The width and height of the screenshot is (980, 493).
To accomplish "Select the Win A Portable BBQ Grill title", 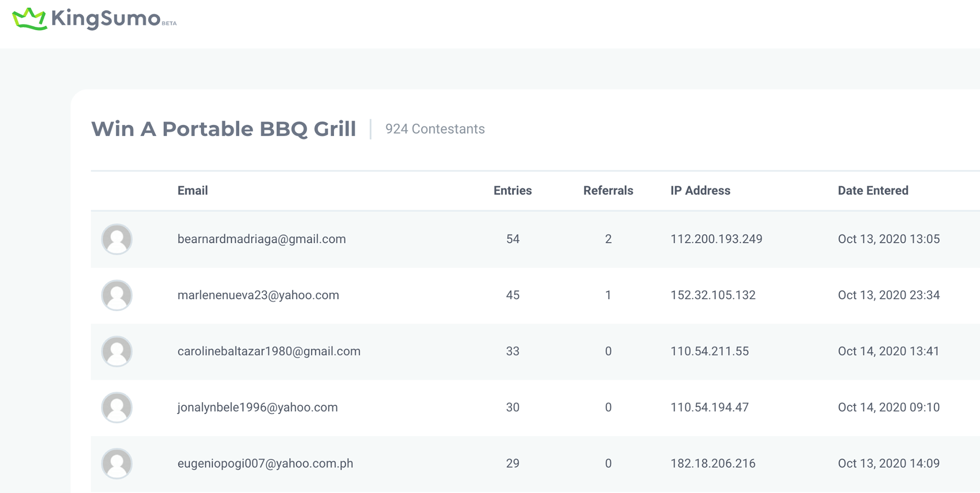I will pos(223,129).
